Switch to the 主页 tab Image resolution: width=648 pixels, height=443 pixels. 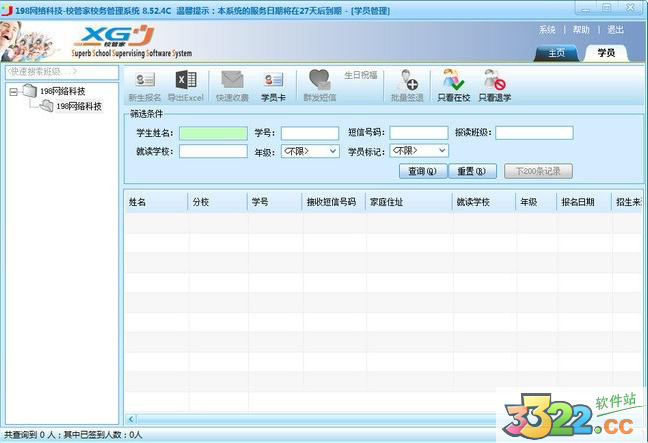point(557,53)
